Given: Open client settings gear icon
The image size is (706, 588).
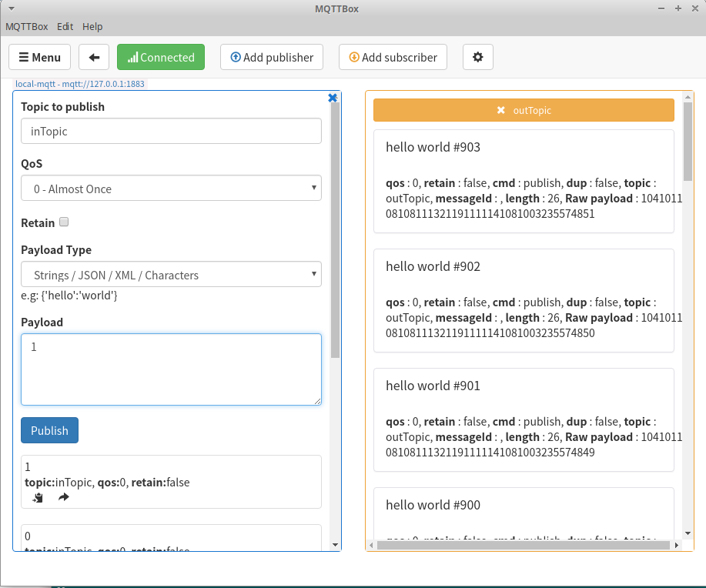Looking at the screenshot, I should tap(477, 57).
